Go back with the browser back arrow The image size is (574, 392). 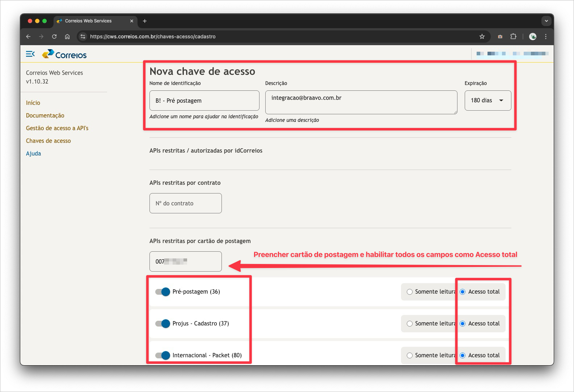point(28,37)
